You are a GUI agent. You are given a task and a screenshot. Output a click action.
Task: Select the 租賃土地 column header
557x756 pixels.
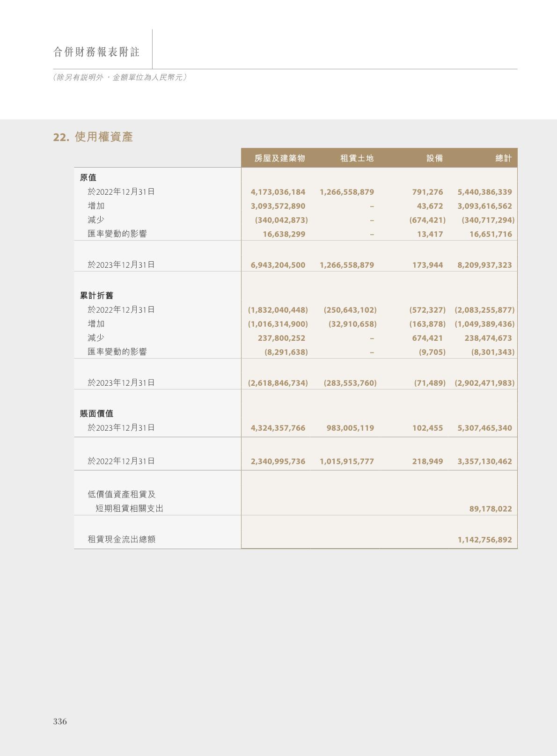tap(357, 158)
